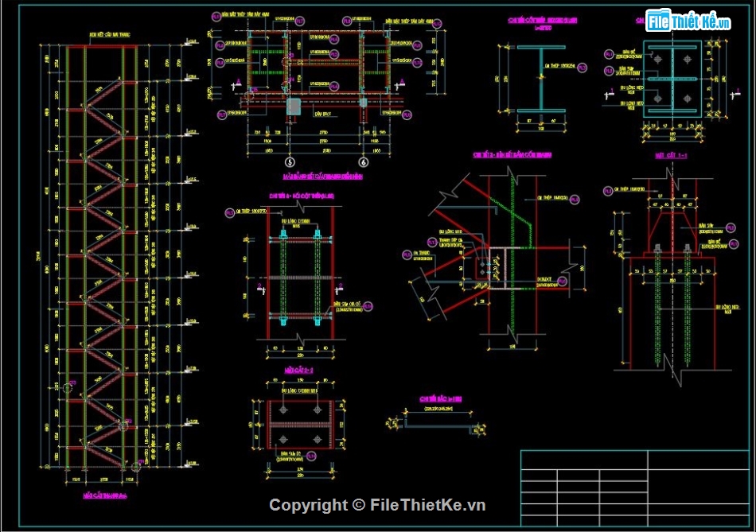Click the 'MẶT CẮT 2-2' section title
This screenshot has width=756, height=532.
click(298, 371)
